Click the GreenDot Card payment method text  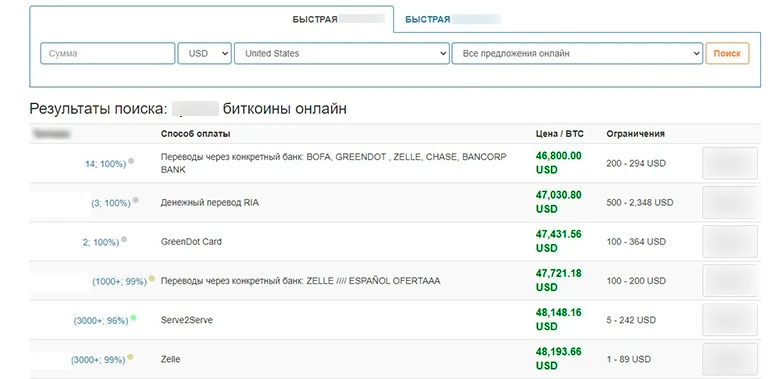191,242
